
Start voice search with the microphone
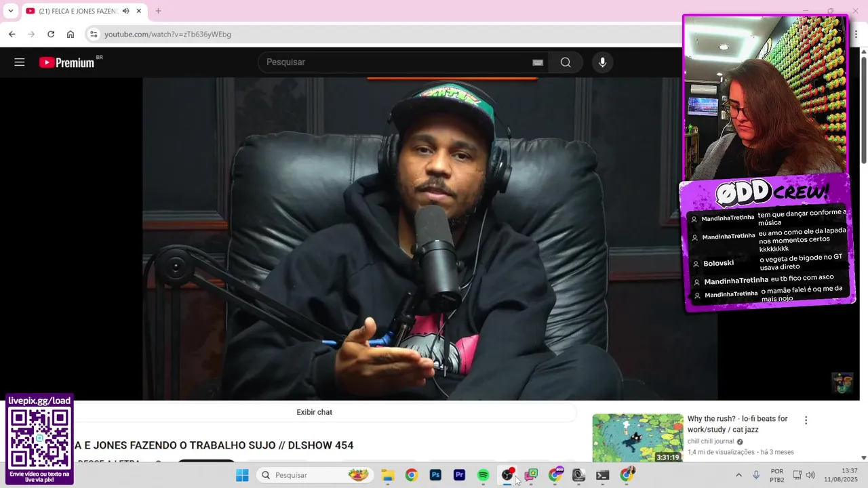[602, 62]
